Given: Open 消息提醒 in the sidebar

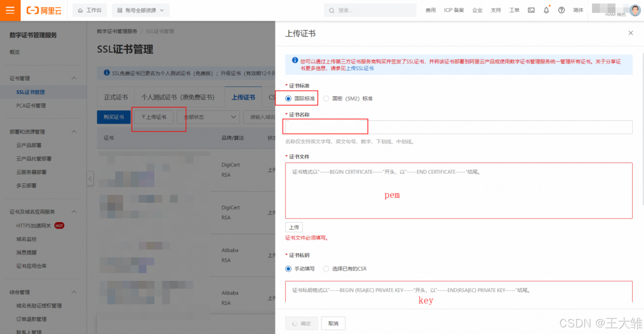Looking at the screenshot, I should click(x=26, y=252).
